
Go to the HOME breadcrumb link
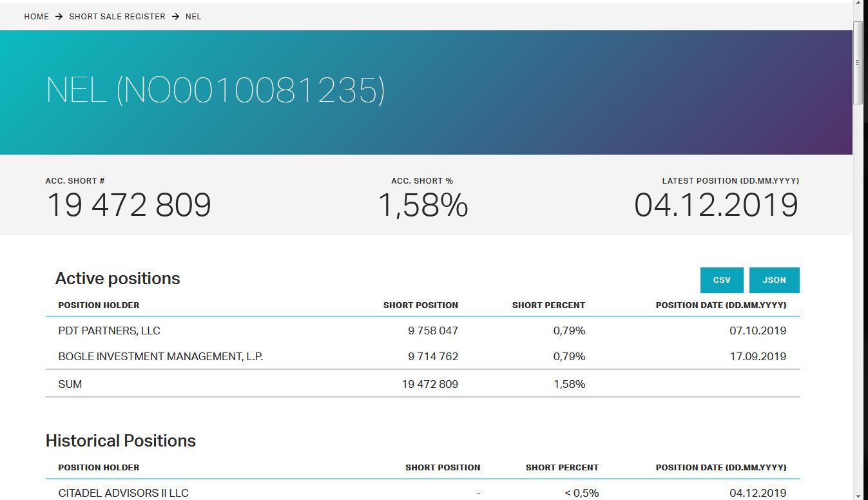(x=37, y=17)
